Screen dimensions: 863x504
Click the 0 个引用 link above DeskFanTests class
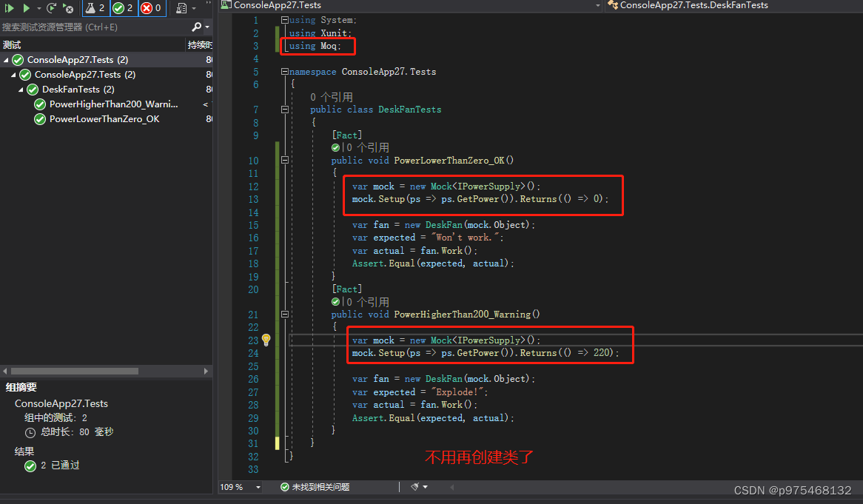click(x=332, y=98)
